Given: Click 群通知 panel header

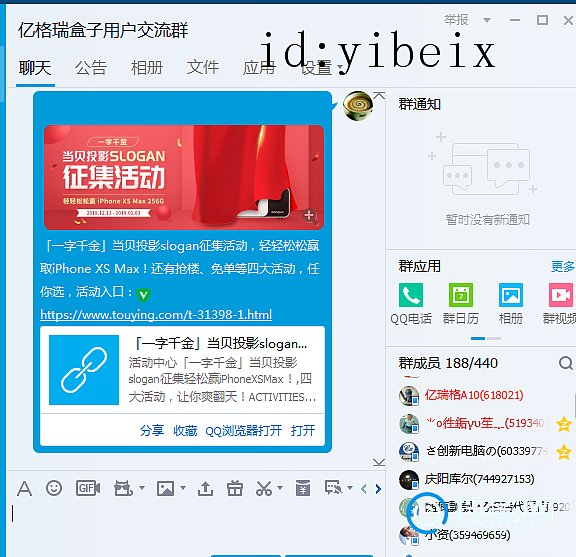Looking at the screenshot, I should coord(420,104).
